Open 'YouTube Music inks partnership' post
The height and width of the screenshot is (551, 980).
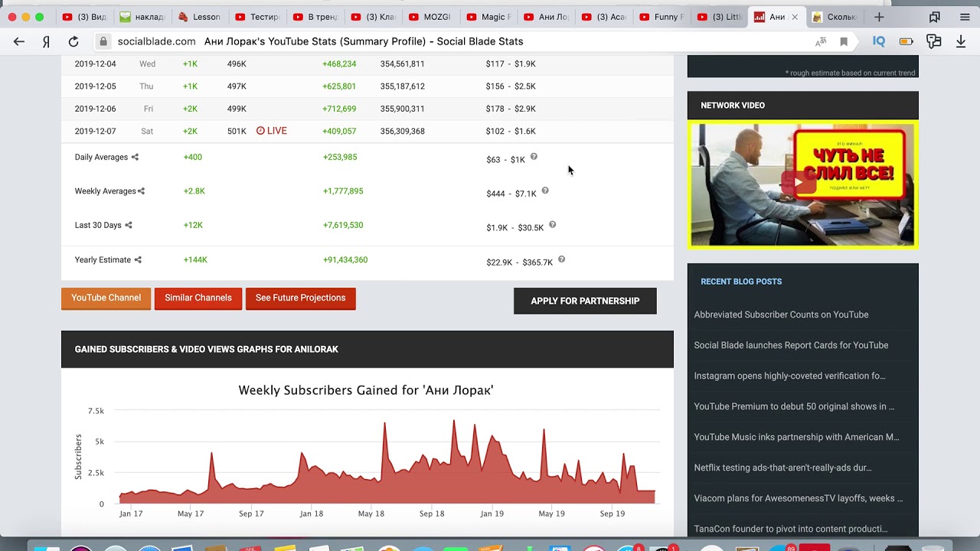[796, 437]
